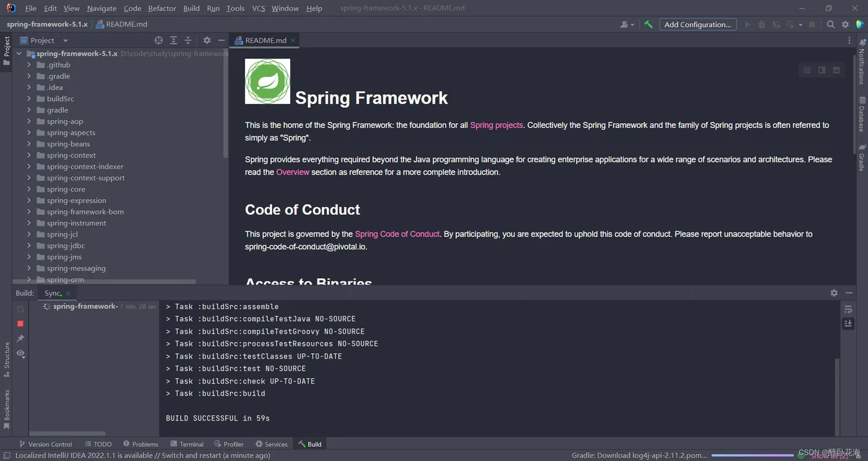Click the Select Opened File target icon
The width and height of the screenshot is (868, 461).
159,40
